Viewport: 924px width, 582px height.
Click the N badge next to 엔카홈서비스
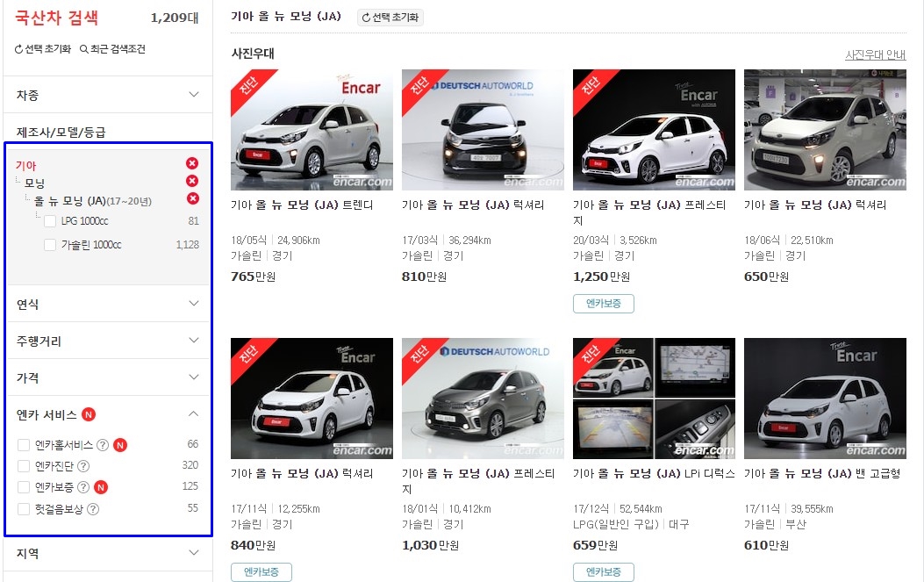pos(120,445)
